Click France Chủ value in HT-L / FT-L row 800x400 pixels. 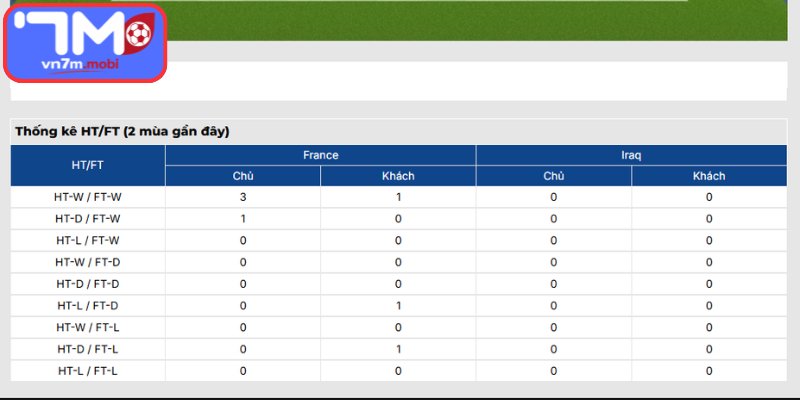pos(243,371)
